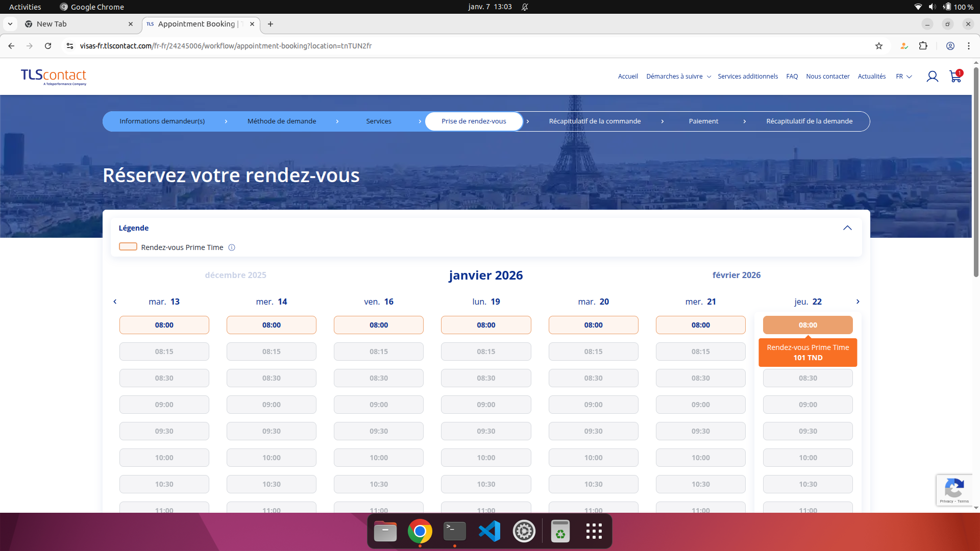980x551 pixels.
Task: Reload the page
Action: 48,46
